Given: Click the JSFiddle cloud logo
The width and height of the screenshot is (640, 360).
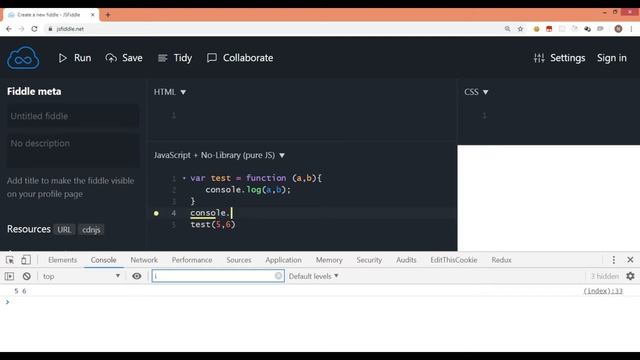Looking at the screenshot, I should point(23,58).
